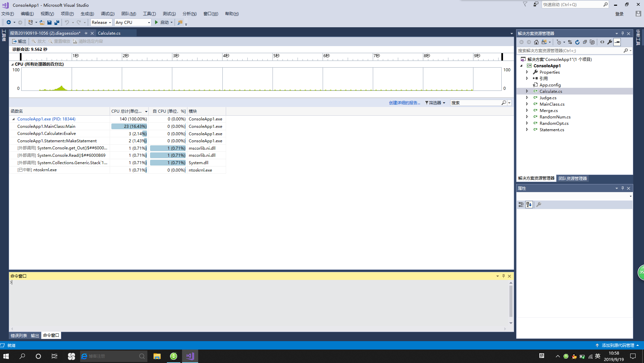
Task: Open the 调试 debug menu
Action: [108, 14]
